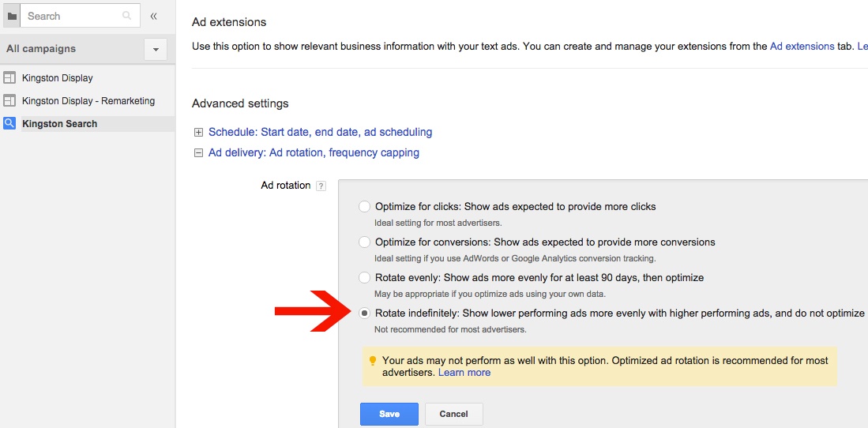Choose the Rotate evenly radio button
868x428 pixels.
[x=364, y=278]
